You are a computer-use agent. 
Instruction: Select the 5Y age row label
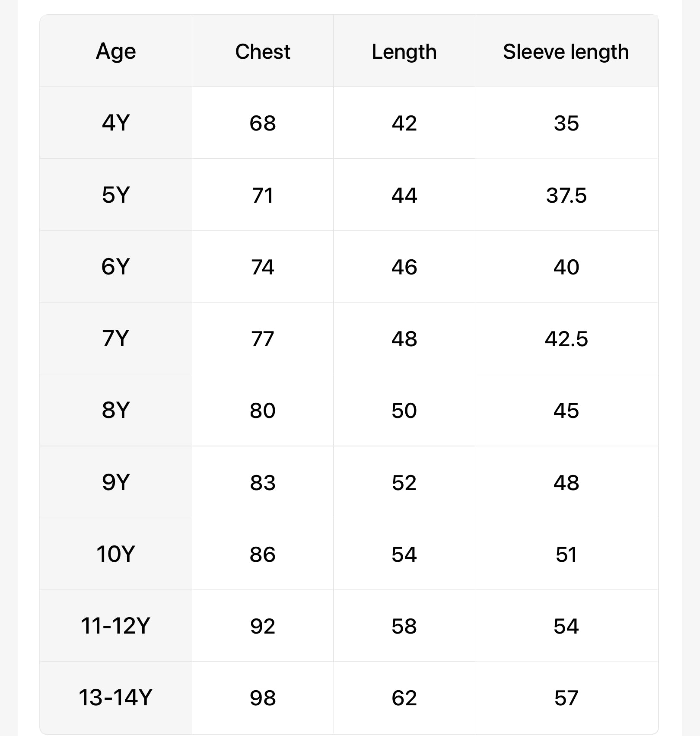[116, 195]
